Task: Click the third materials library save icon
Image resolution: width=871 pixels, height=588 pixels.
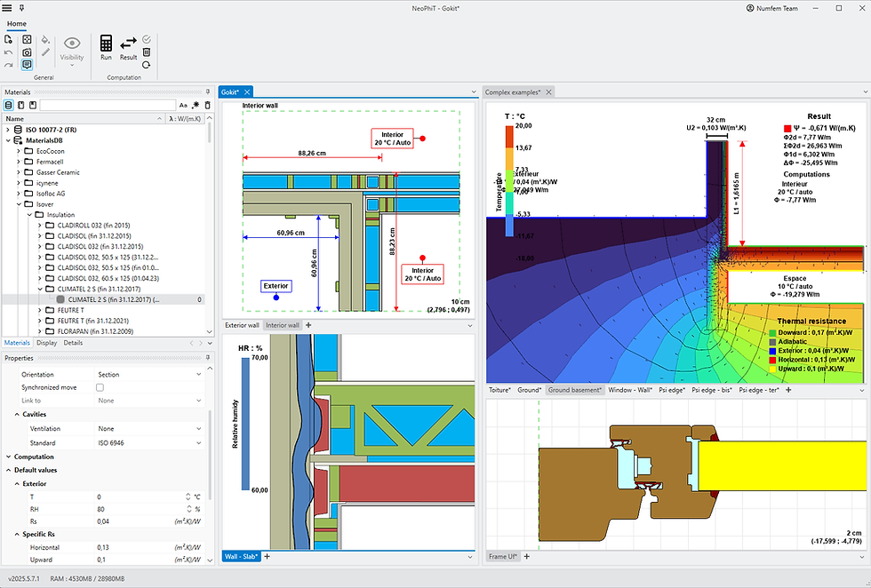Action: tap(33, 105)
